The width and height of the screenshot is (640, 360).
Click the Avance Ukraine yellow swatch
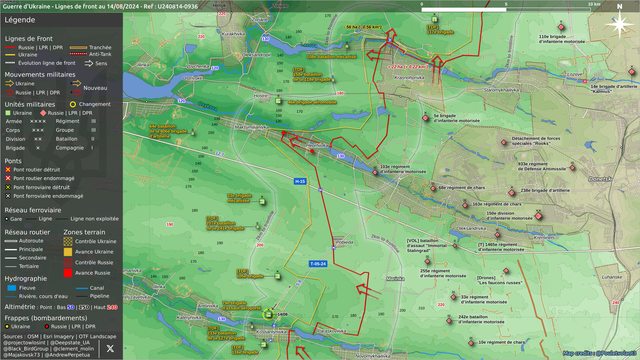(x=68, y=252)
